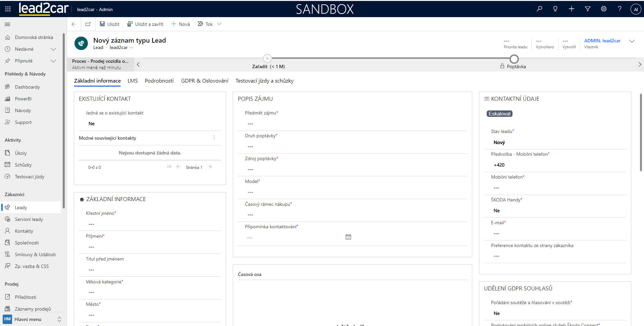Expand the Připnuté section in sidebar
644x326 pixels.
pos(53,61)
